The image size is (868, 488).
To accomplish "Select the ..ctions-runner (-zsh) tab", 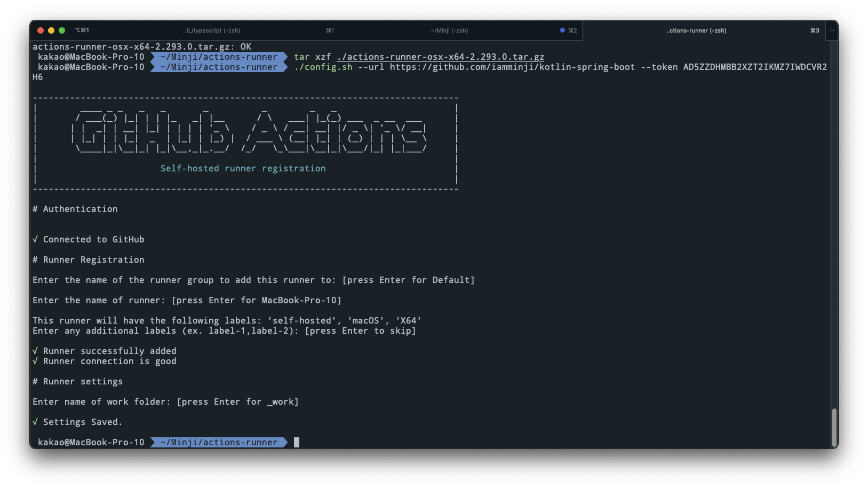I will click(x=696, y=30).
